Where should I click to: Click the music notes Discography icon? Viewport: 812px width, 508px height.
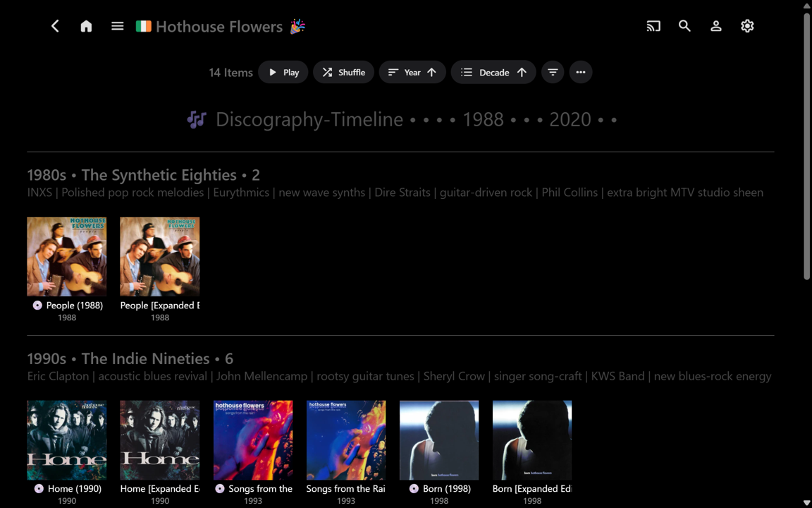196,119
